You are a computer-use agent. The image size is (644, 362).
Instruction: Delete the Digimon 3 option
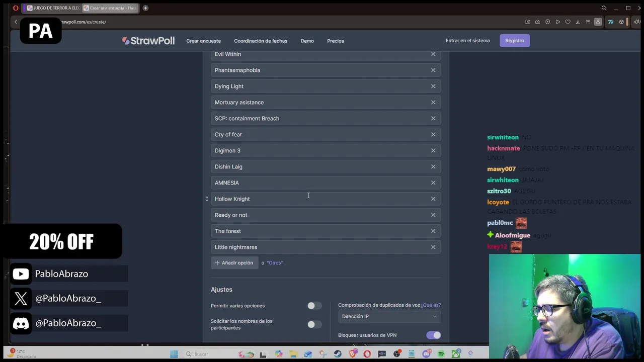pos(433,150)
